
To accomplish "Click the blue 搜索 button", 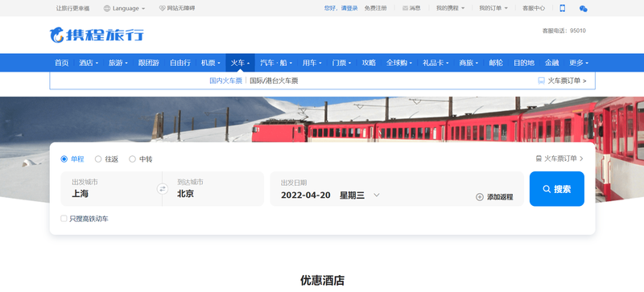I will pyautogui.click(x=557, y=189).
